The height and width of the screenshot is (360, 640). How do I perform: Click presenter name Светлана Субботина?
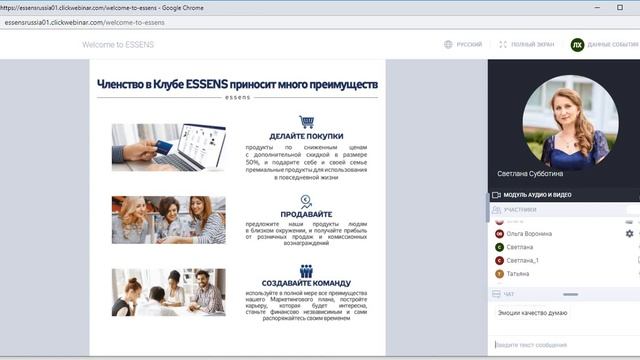(530, 173)
